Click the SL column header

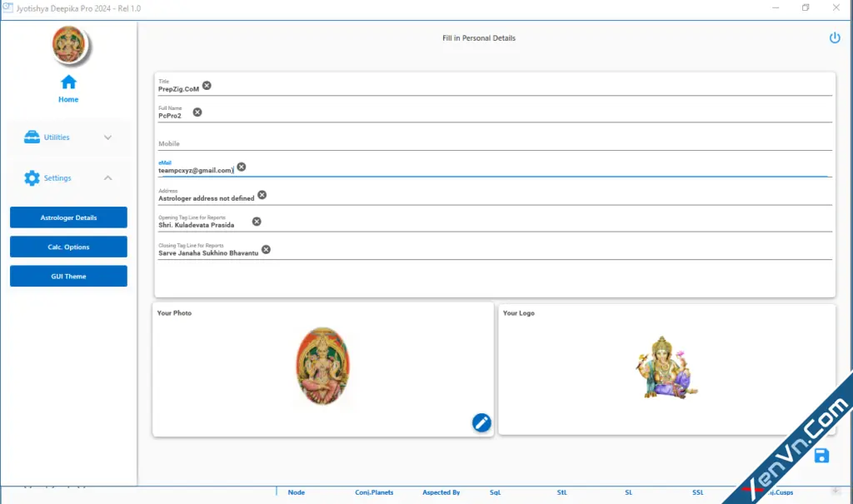click(628, 492)
